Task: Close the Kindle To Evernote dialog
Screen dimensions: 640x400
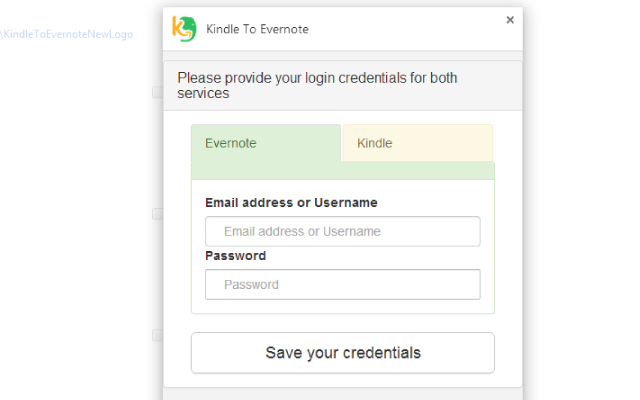Action: [510, 20]
